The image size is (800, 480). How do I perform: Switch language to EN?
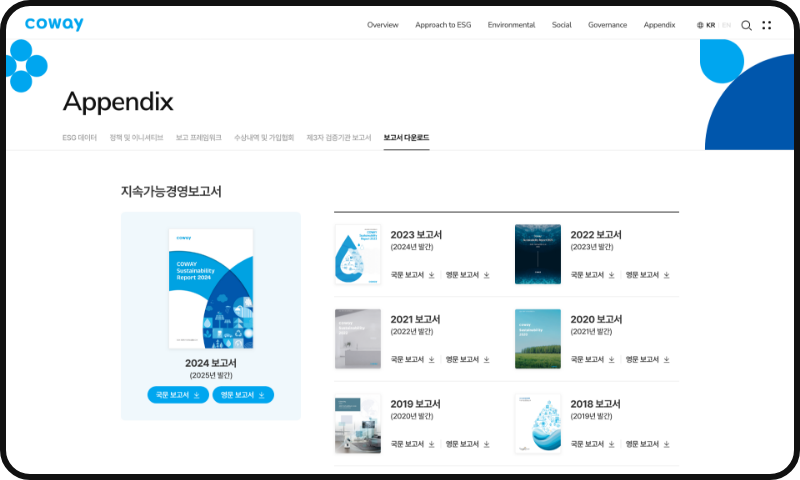[x=726, y=25]
